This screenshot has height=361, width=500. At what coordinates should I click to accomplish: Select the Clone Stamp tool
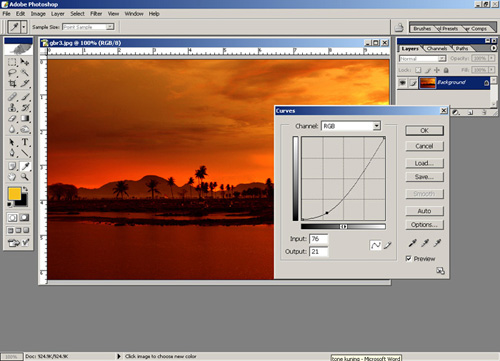[12, 108]
